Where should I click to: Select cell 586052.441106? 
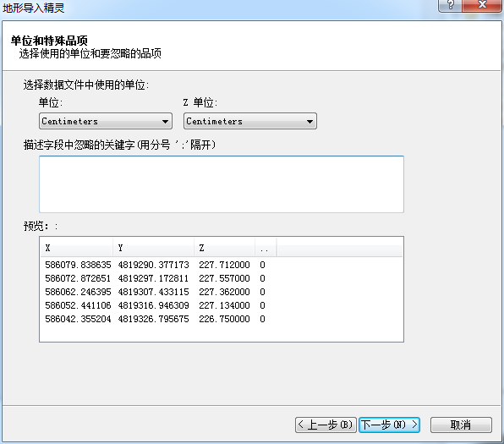[x=78, y=305]
